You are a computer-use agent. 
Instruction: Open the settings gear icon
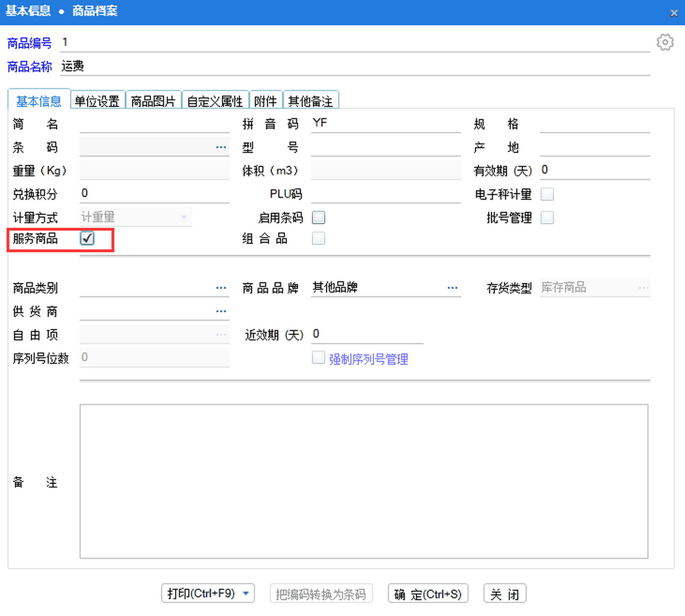665,43
